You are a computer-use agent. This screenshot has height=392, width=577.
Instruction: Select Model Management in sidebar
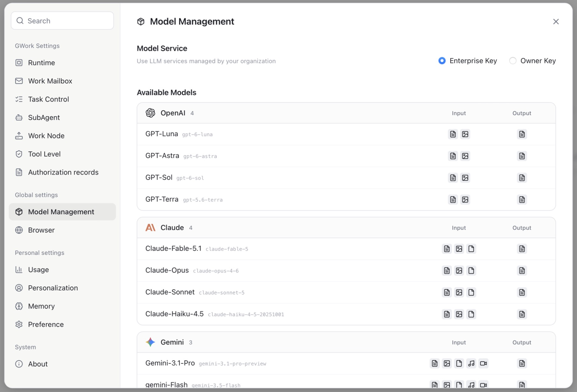click(x=62, y=212)
